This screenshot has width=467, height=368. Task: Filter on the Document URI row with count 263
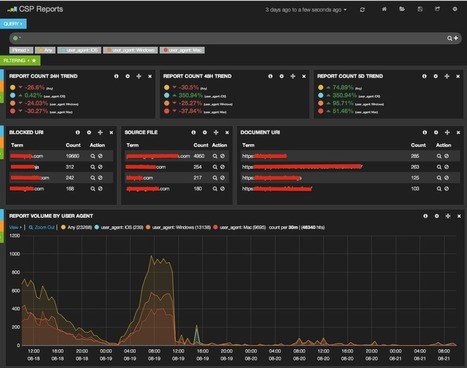[x=439, y=167]
